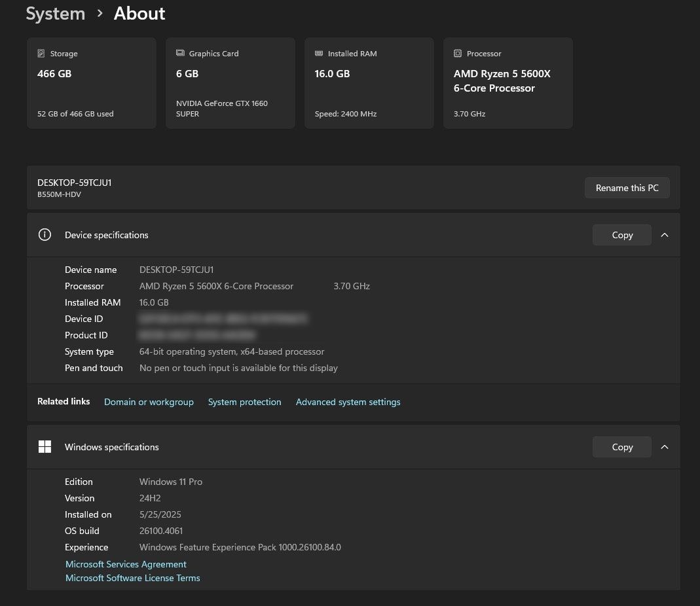Click the System type label
Image resolution: width=700 pixels, height=606 pixels.
89,351
